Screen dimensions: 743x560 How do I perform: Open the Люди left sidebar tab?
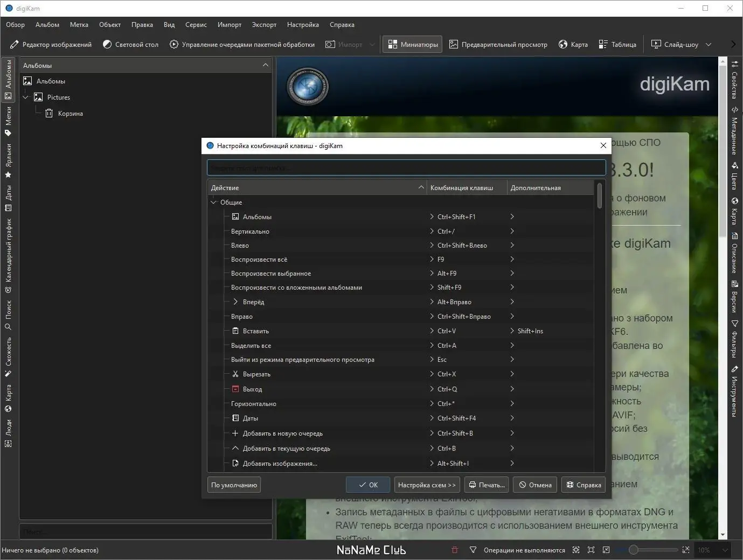(8, 433)
